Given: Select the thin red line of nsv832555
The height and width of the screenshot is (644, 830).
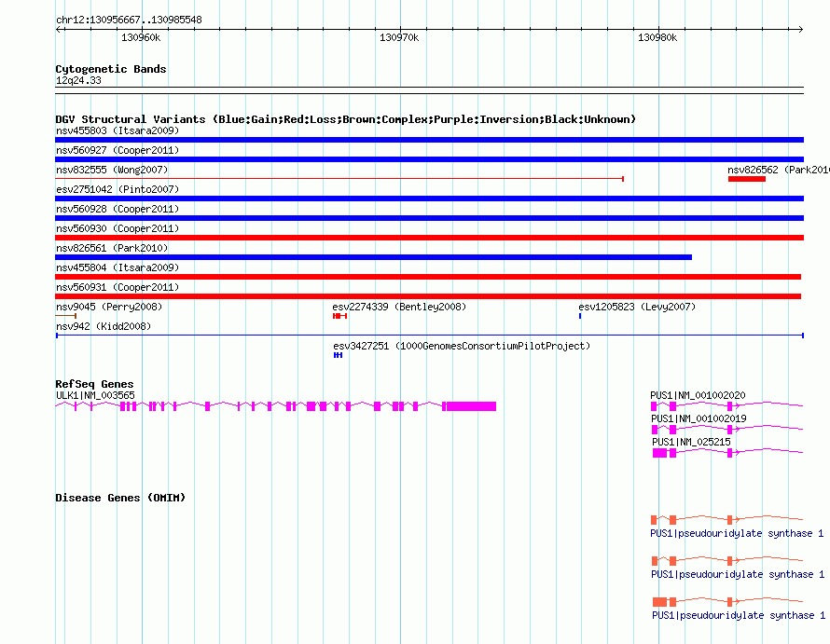Looking at the screenshot, I should 339,179.
